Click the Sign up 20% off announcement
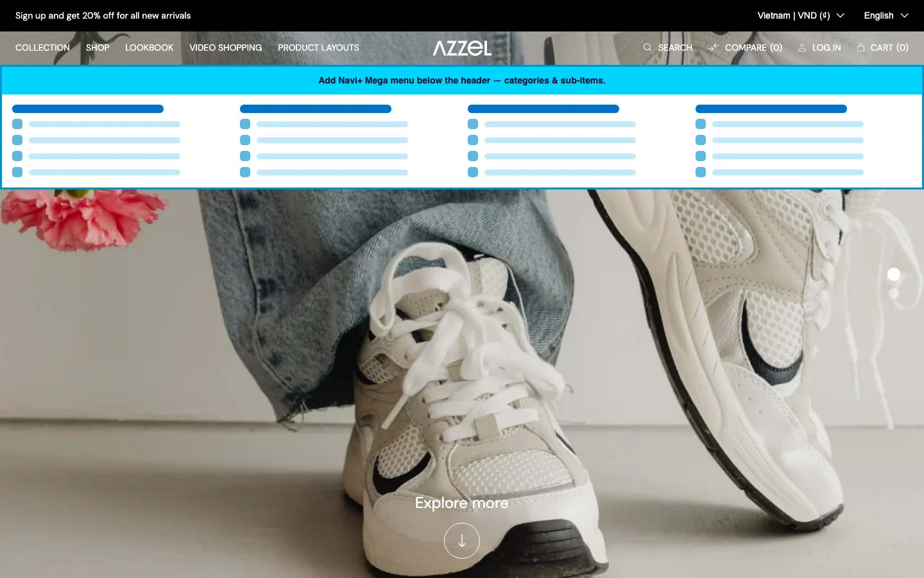This screenshot has width=924, height=578. click(103, 15)
